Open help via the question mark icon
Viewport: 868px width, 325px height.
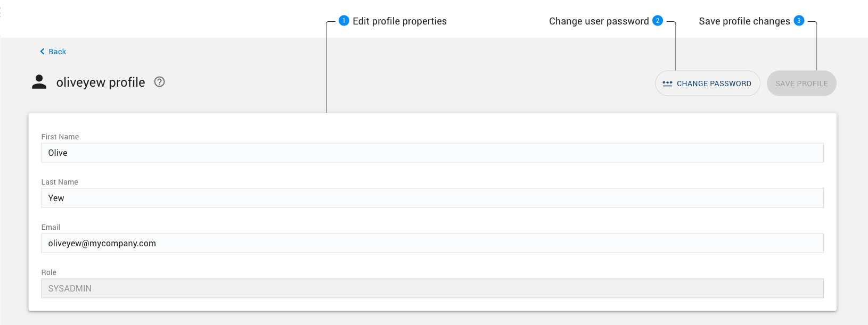(159, 82)
